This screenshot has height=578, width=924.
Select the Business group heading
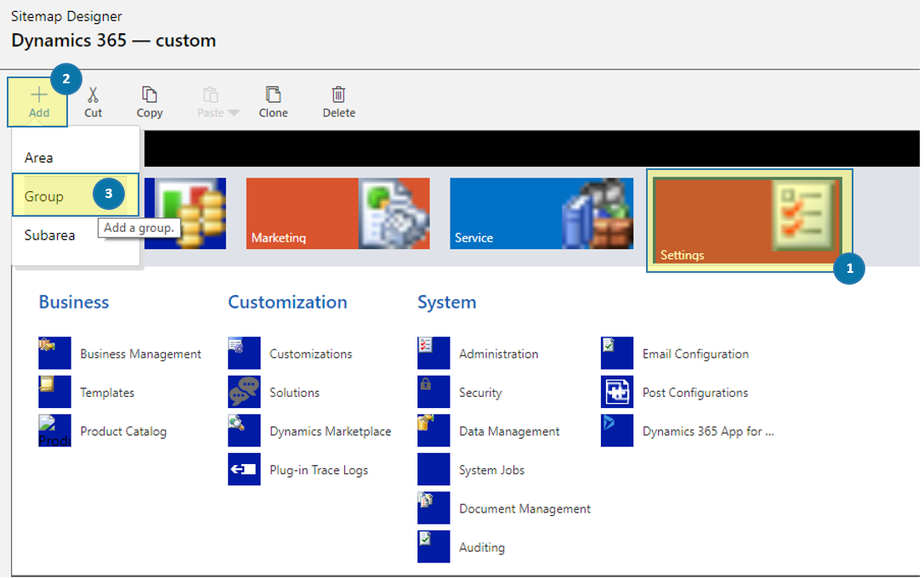click(74, 303)
